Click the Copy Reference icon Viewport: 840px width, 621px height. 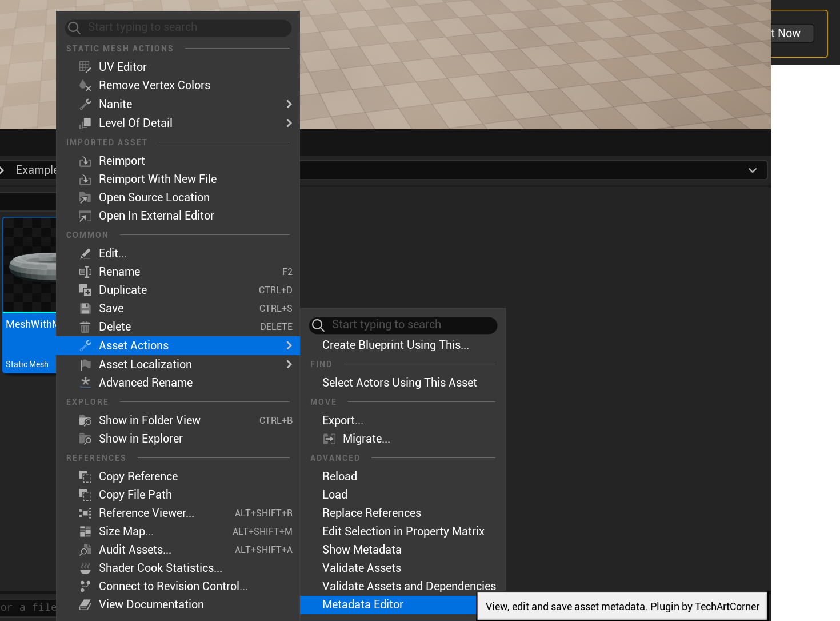click(x=85, y=476)
